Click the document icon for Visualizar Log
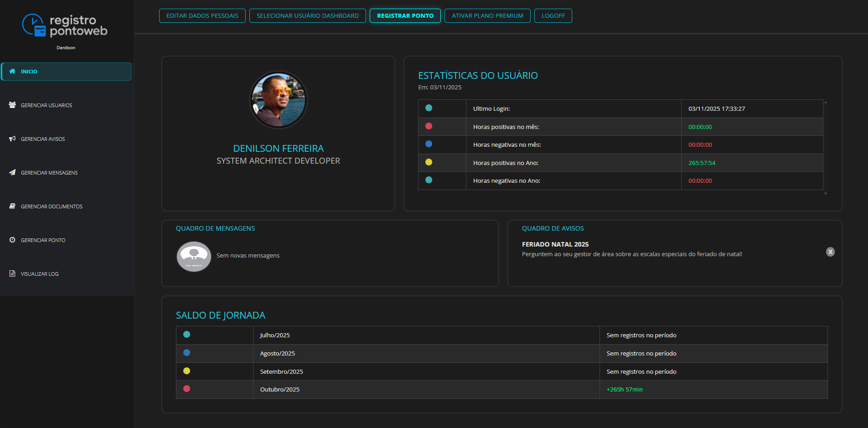Viewport: 868px width, 428px height. click(12, 273)
